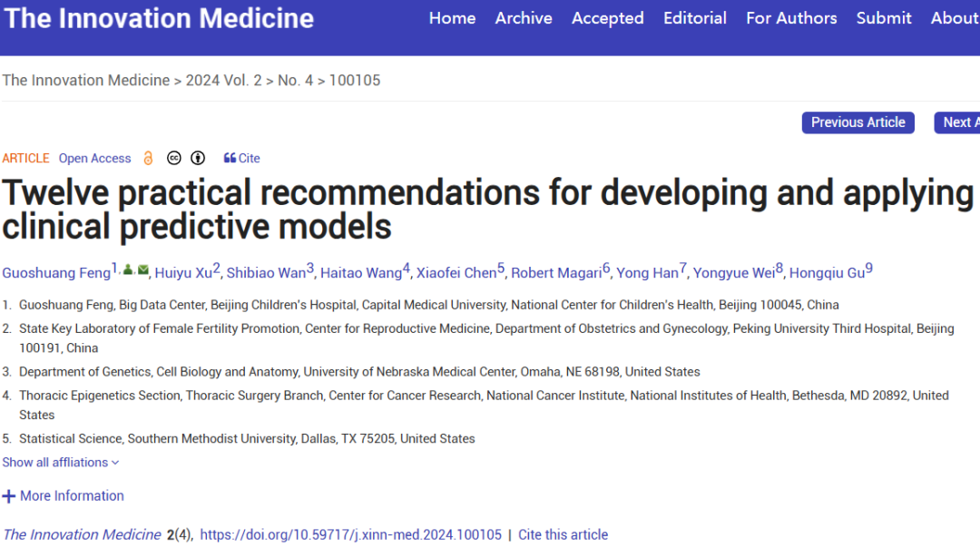Click the italic The Innovation Medicine journal link

pos(82,535)
